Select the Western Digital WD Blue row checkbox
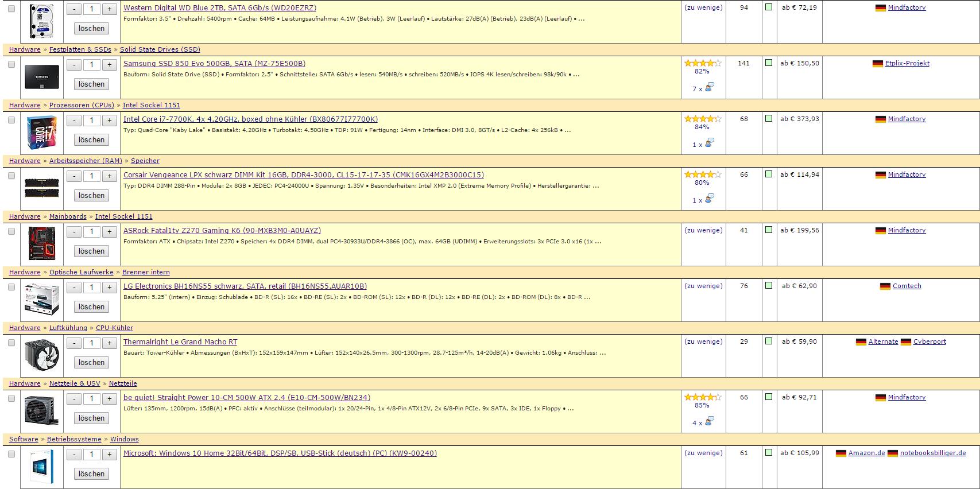 (x=11, y=9)
